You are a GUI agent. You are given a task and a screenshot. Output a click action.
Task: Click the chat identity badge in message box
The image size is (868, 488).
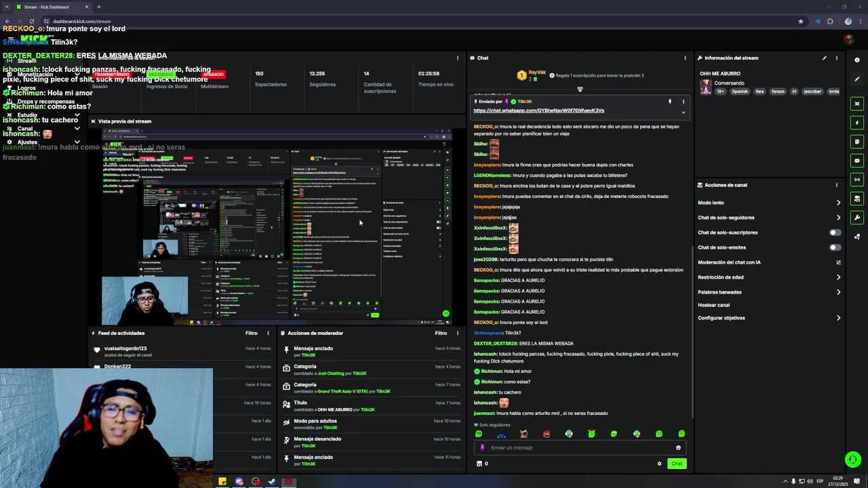483,447
